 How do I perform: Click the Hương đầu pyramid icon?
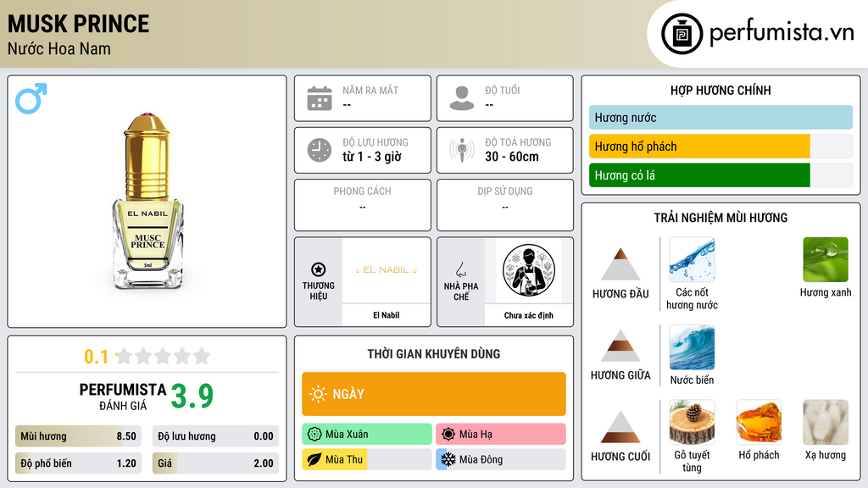click(x=620, y=264)
